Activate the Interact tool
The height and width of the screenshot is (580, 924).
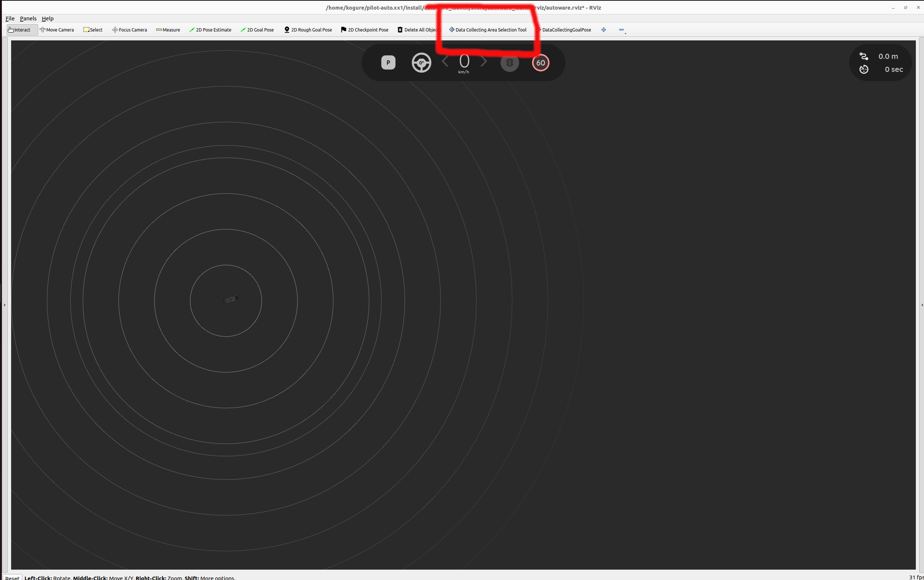coord(22,30)
